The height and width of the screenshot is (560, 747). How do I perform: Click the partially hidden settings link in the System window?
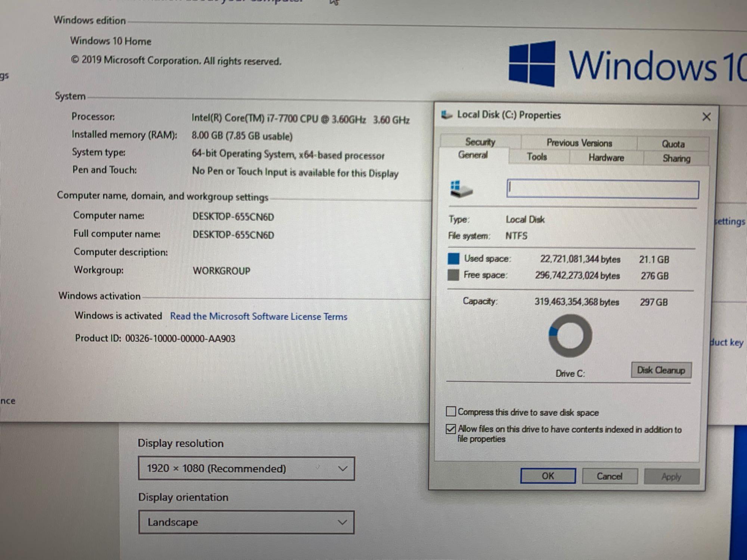[730, 221]
